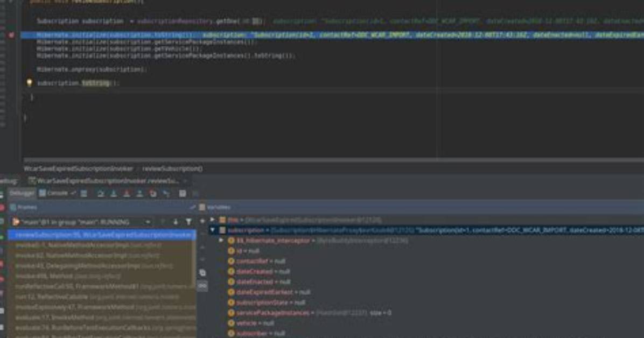Click the filter icon in Frames panel
Screen dimensions: 644x338
[x=188, y=222]
